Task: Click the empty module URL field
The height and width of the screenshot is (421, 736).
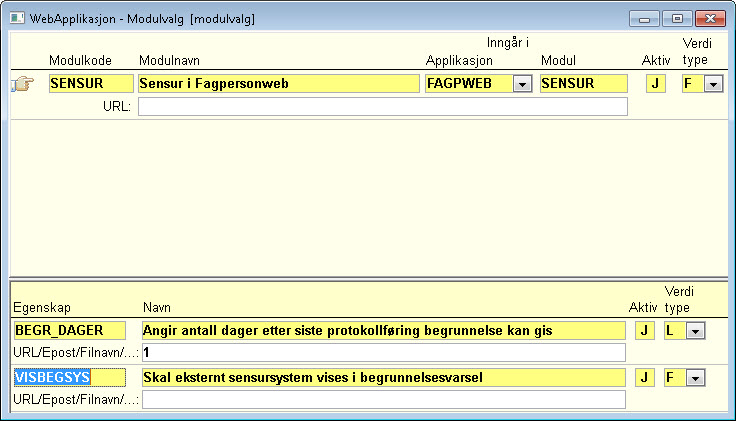Action: (383, 107)
